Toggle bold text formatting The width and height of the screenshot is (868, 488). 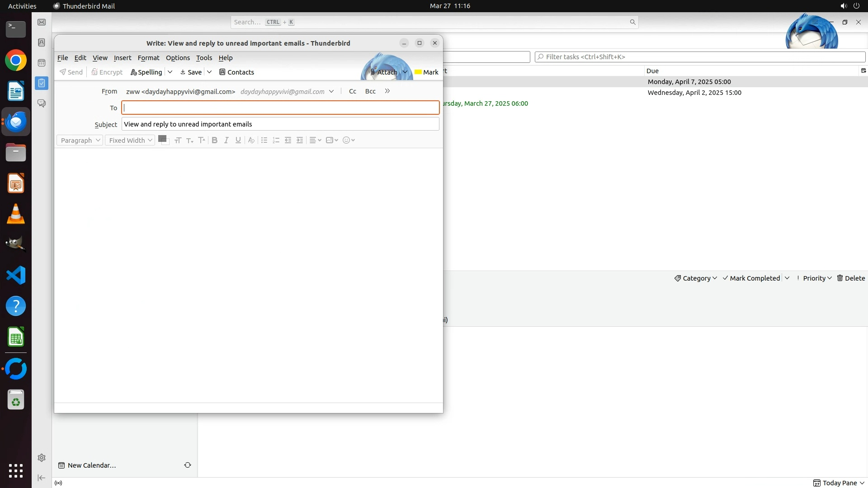click(x=215, y=140)
